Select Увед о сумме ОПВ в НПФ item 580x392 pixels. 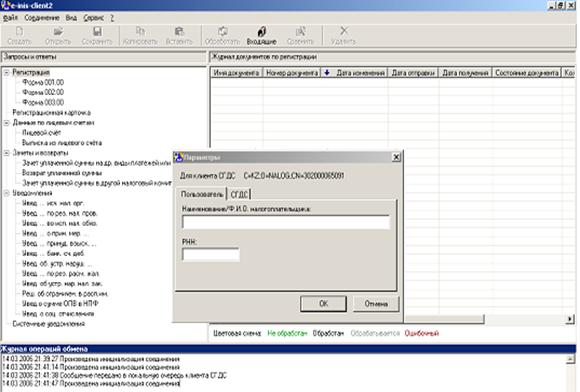(x=60, y=304)
